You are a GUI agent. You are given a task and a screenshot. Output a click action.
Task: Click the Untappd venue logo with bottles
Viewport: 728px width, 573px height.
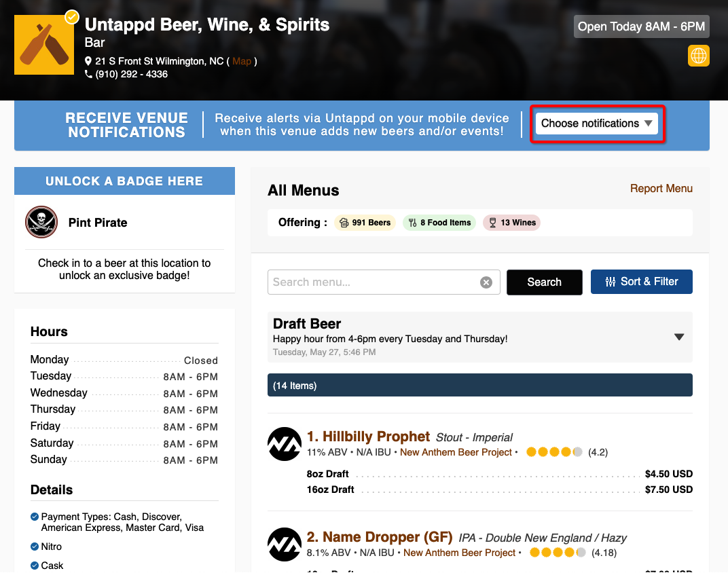point(44,45)
